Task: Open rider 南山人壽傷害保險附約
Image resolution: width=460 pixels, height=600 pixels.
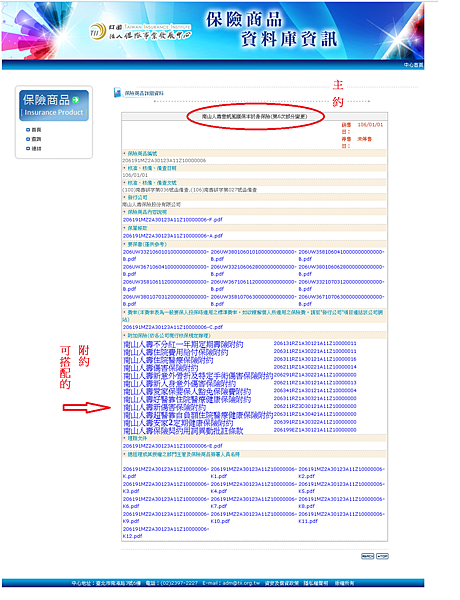Action: 161,368
